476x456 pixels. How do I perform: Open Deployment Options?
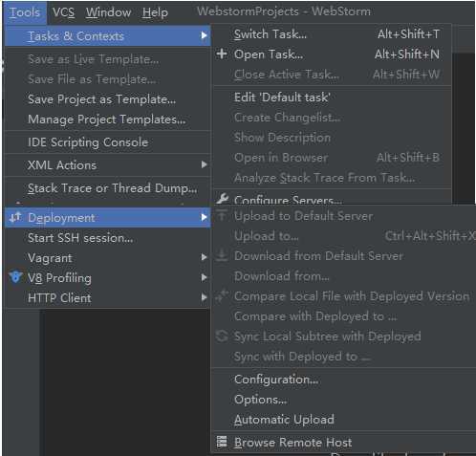pyautogui.click(x=260, y=400)
